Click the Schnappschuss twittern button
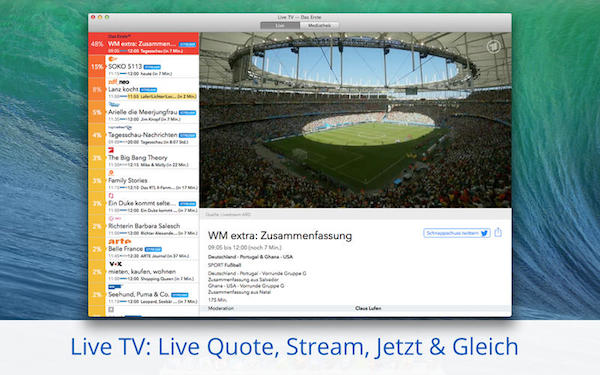This screenshot has height=375, width=600. tap(457, 233)
